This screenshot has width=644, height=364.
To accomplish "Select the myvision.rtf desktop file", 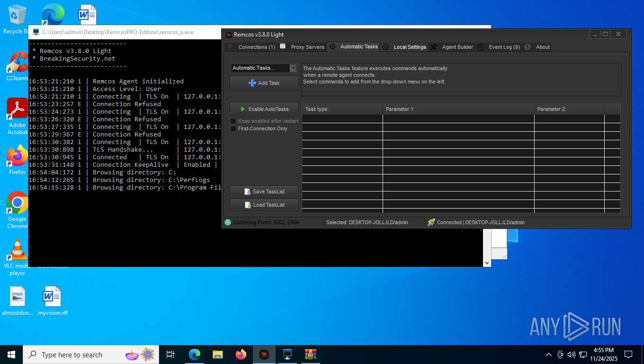I will (53, 301).
